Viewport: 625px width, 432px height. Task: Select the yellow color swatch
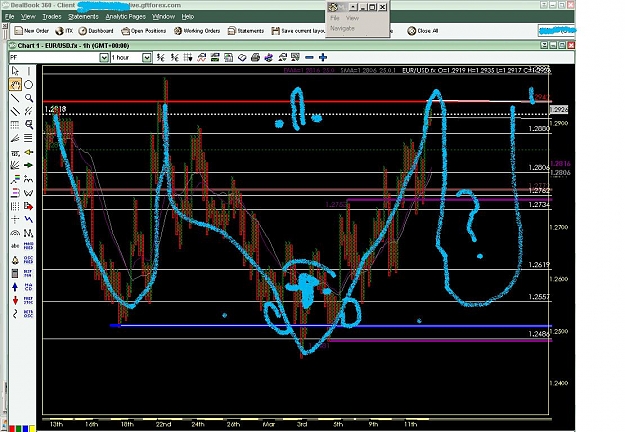click(32, 429)
